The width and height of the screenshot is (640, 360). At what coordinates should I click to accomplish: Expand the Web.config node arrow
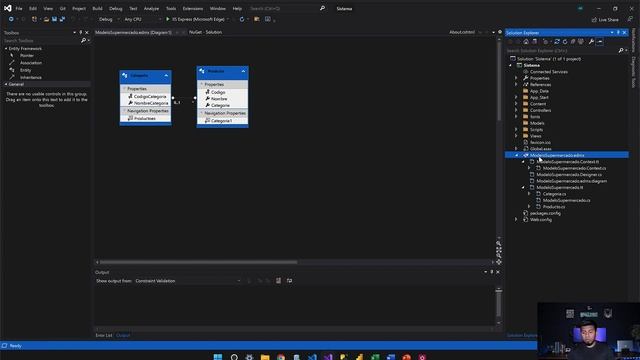(516, 220)
